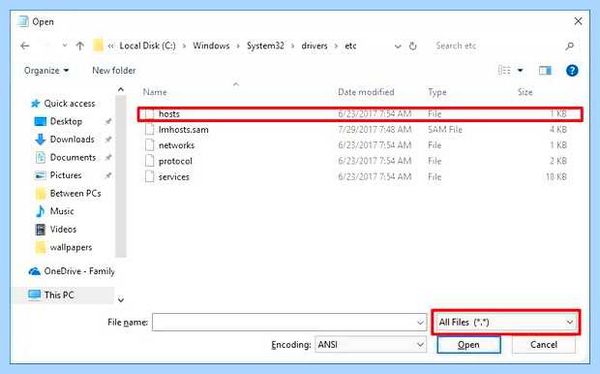600x374 pixels.
Task: Click the This PC monitor icon
Action: [x=34, y=295]
